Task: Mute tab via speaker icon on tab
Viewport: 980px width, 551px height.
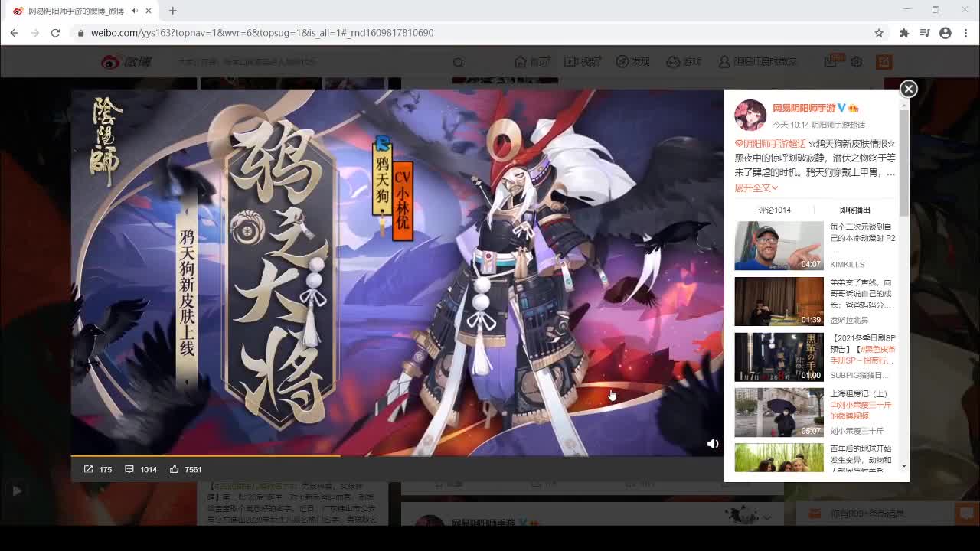Action: [135, 11]
